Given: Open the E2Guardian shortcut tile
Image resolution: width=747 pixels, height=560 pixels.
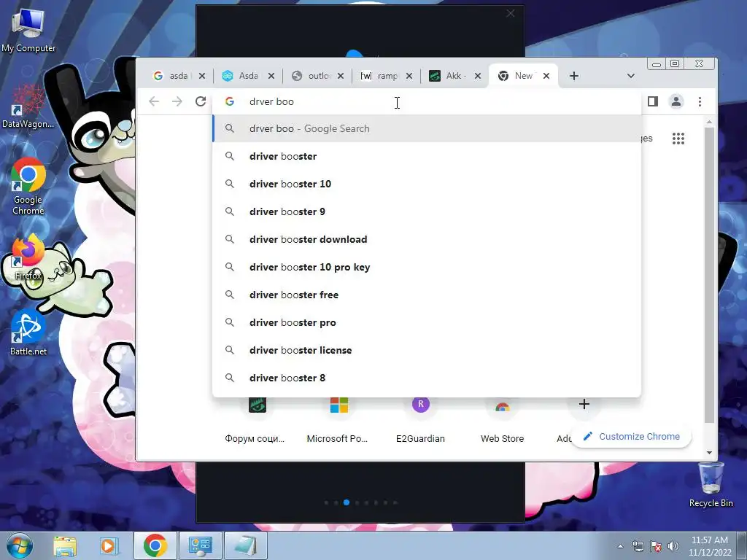Looking at the screenshot, I should [421, 420].
